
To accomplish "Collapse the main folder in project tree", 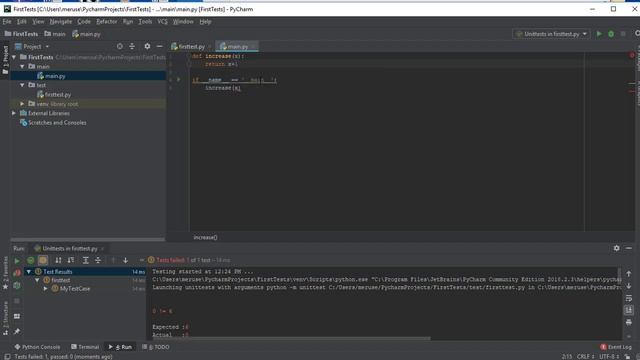I will (22, 67).
